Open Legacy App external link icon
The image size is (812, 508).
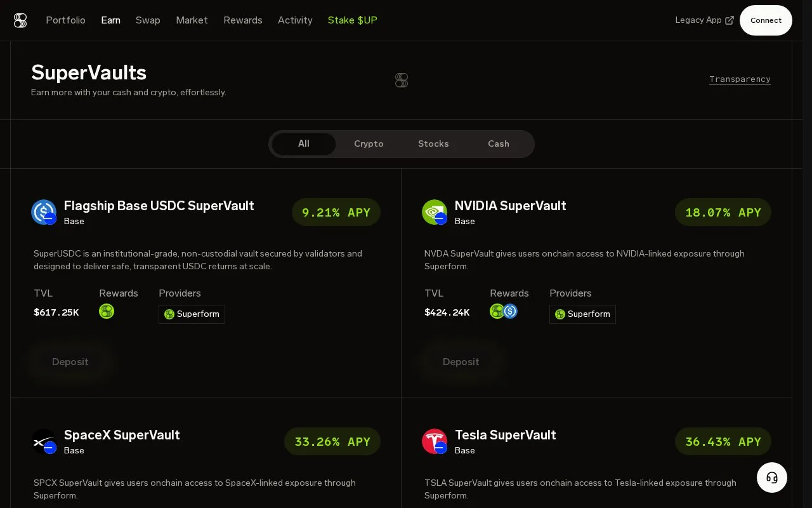click(730, 20)
